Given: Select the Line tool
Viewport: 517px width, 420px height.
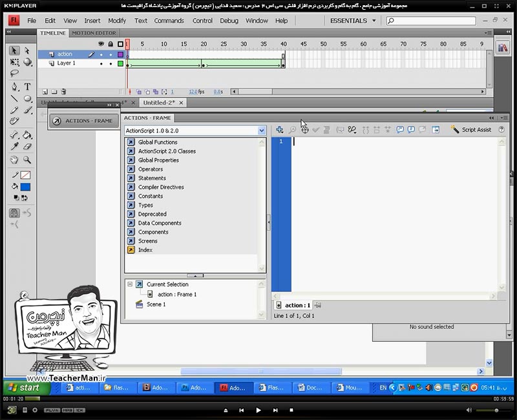Looking at the screenshot, I should pos(14,98).
